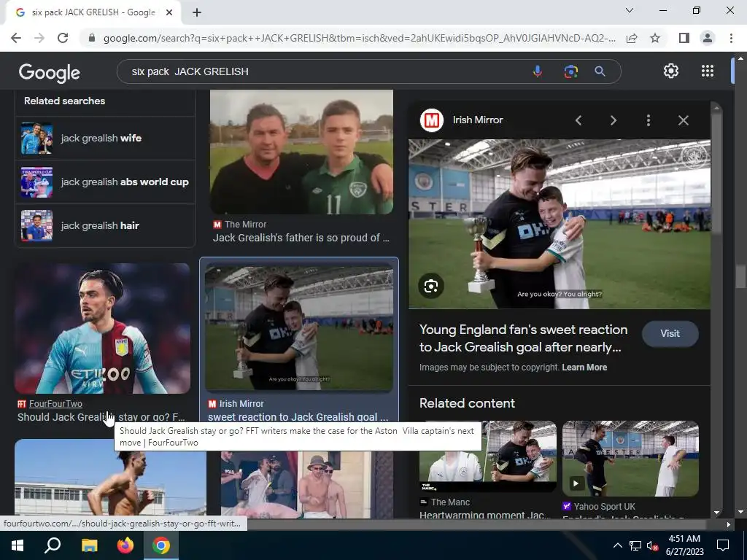The height and width of the screenshot is (560, 747).
Task: Open 'Jack Grealish's father is so proud' link
Action: coord(301,238)
